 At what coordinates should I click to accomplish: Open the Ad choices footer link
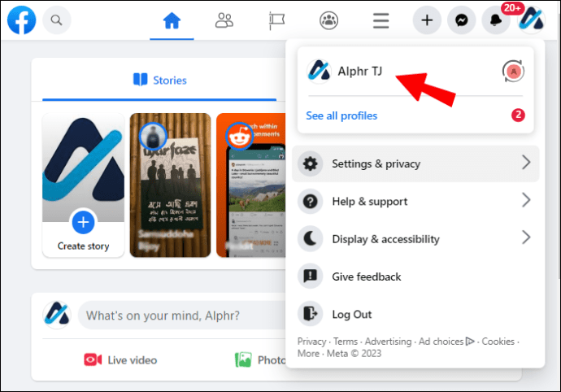[446, 342]
